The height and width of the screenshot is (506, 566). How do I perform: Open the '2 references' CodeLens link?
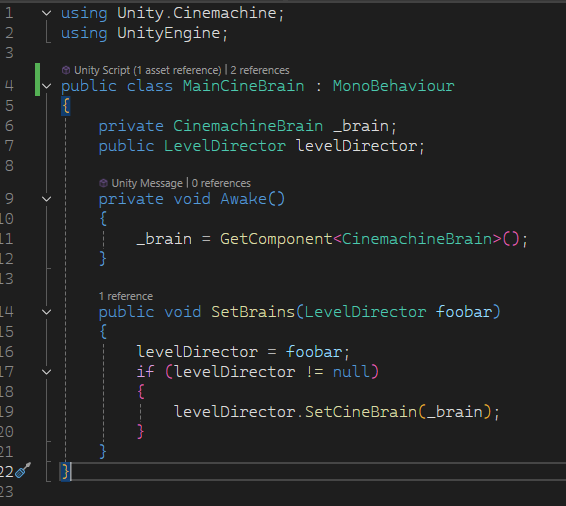pos(260,70)
